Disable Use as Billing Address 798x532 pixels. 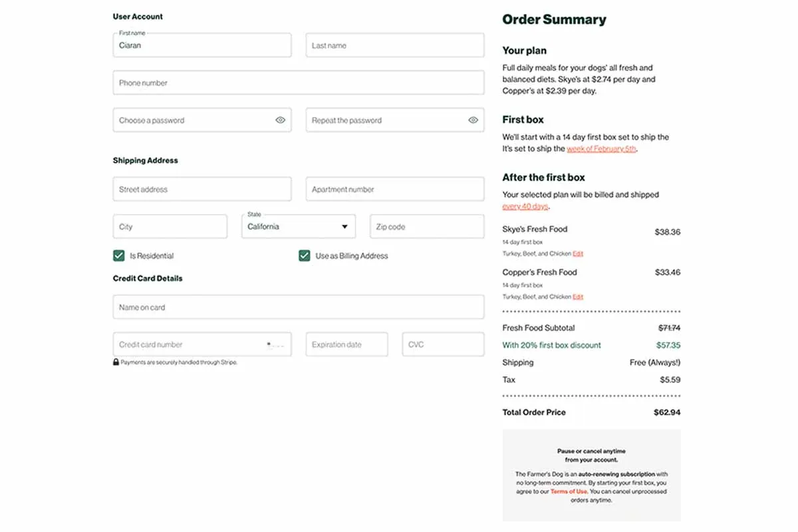pyautogui.click(x=304, y=255)
